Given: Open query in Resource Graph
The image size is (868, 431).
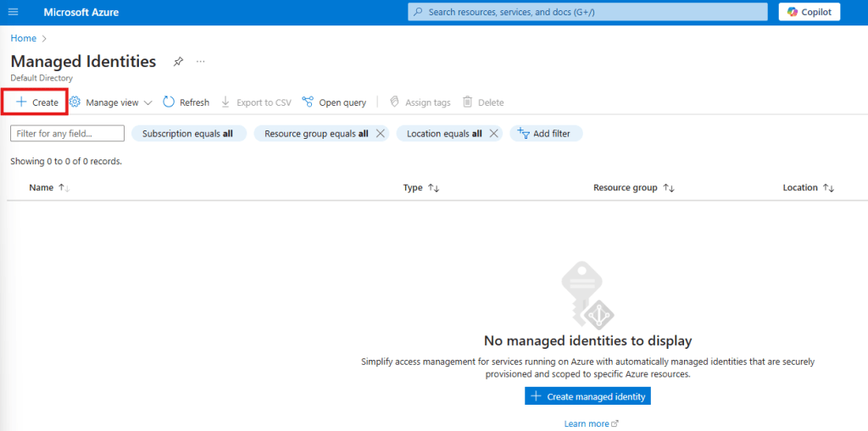Looking at the screenshot, I should coord(334,102).
